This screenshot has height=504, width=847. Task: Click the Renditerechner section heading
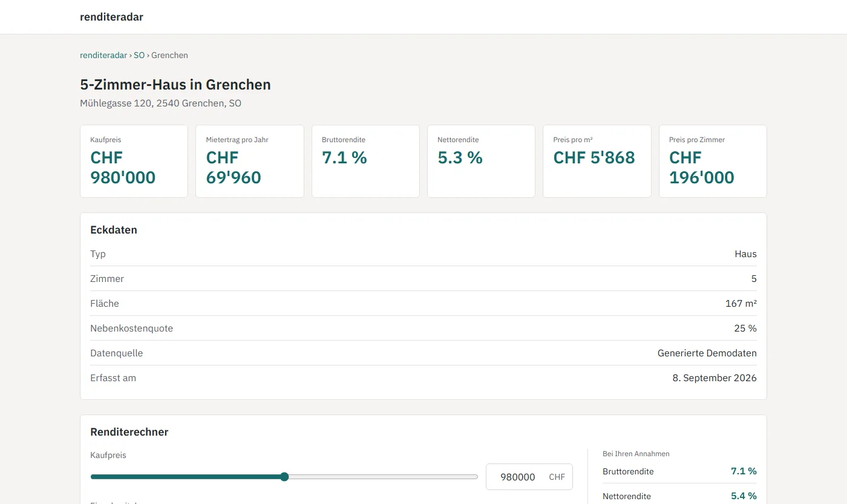[129, 432]
